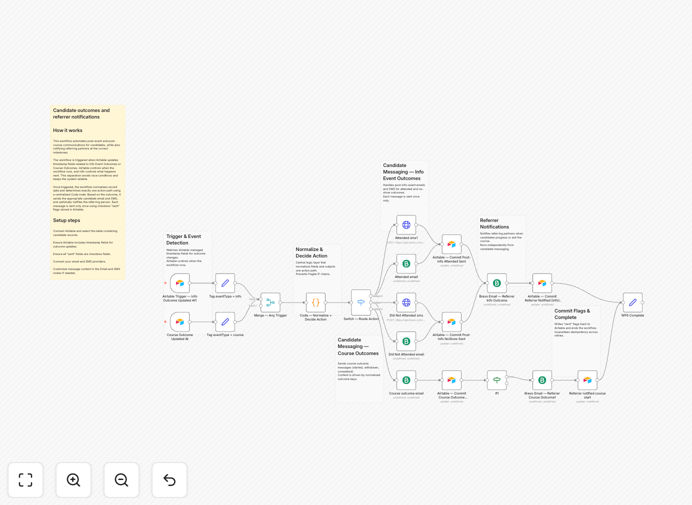Open Airtable Commit Referrer Notified (info) node

[542, 283]
